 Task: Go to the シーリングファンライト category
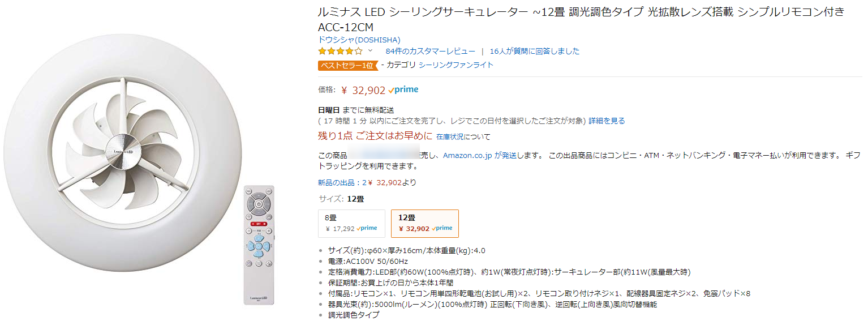pyautogui.click(x=456, y=65)
